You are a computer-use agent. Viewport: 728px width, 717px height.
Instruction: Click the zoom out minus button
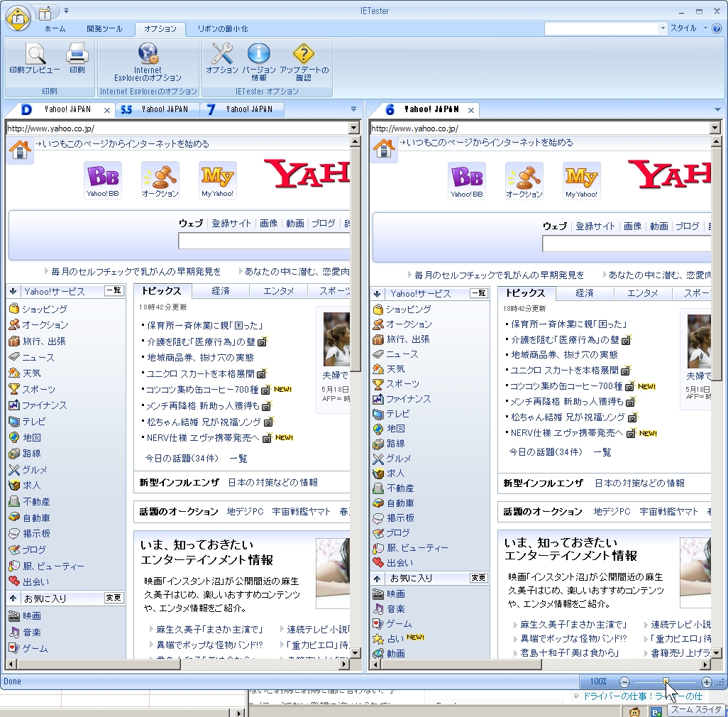(x=624, y=682)
